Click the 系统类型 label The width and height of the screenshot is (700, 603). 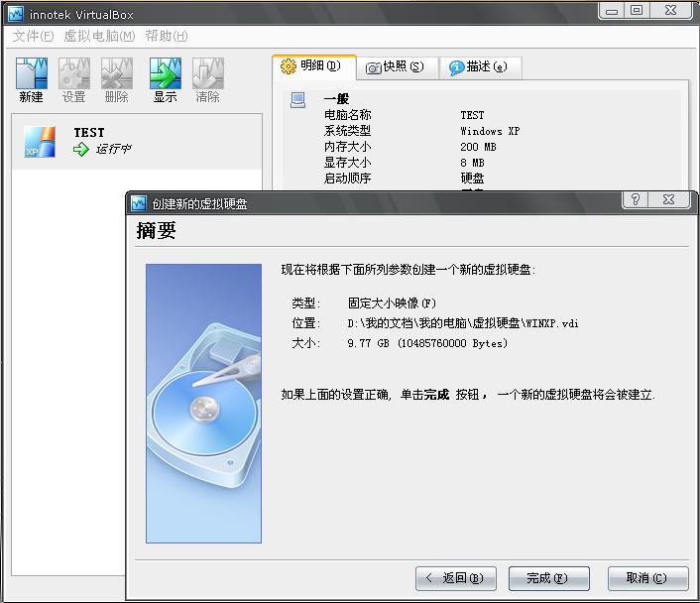(348, 131)
